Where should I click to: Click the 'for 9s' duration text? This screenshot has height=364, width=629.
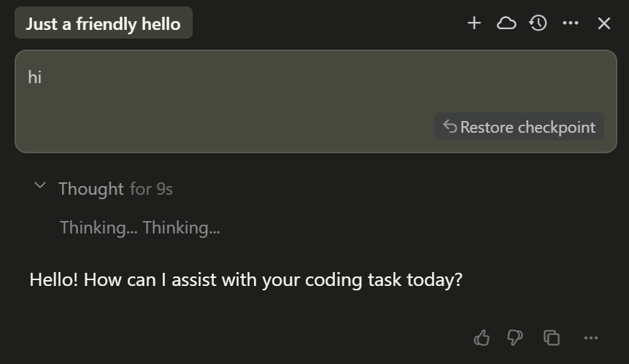pos(151,189)
